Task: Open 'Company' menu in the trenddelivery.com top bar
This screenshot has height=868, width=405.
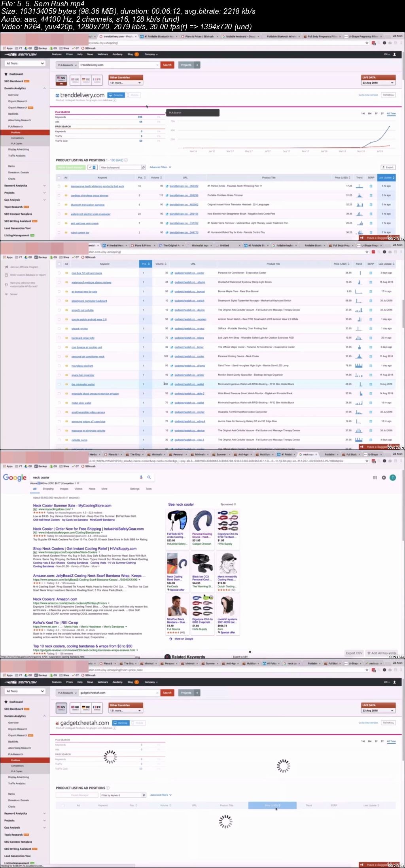Action: (x=151, y=54)
